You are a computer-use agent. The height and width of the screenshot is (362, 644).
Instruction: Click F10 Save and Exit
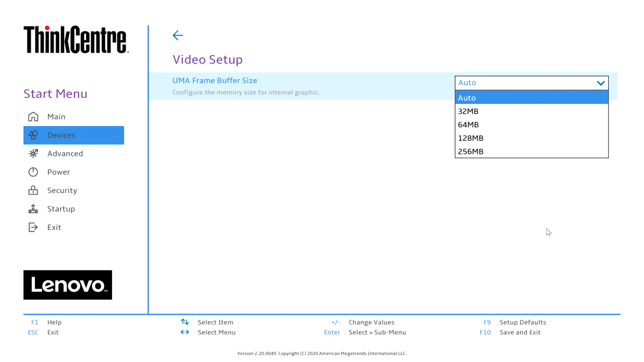[x=519, y=332]
